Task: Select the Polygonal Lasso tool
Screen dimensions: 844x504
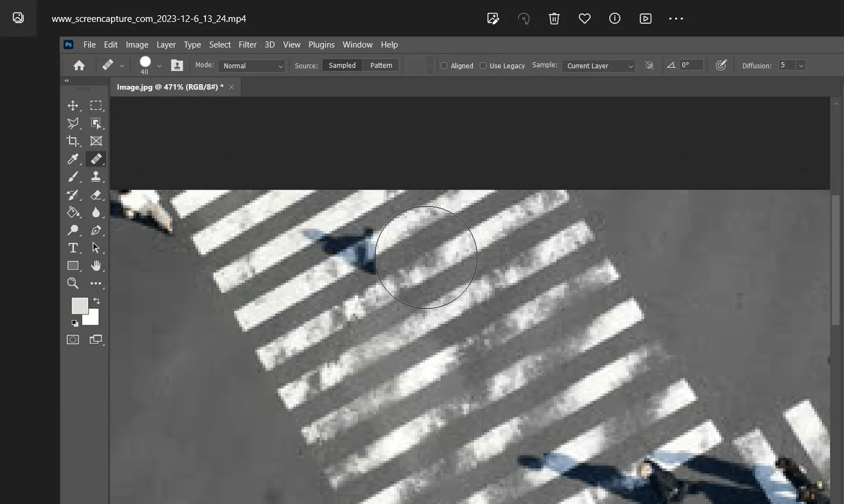Action: point(73,123)
